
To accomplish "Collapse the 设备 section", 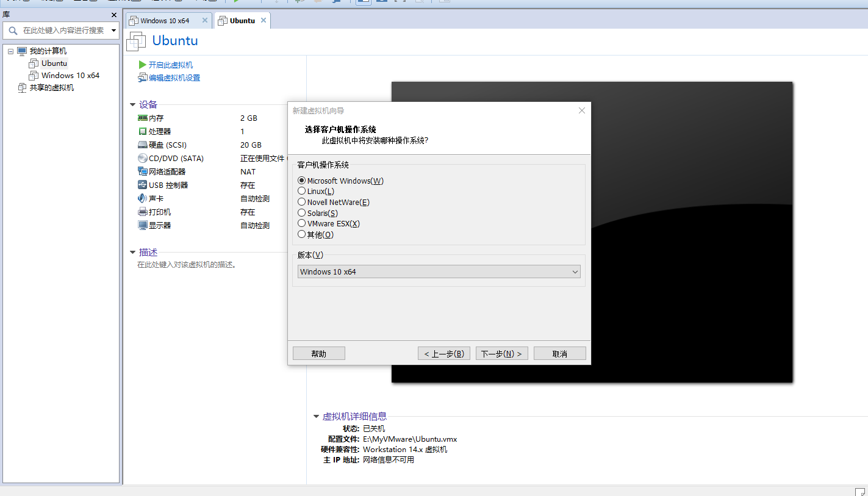I will 132,105.
